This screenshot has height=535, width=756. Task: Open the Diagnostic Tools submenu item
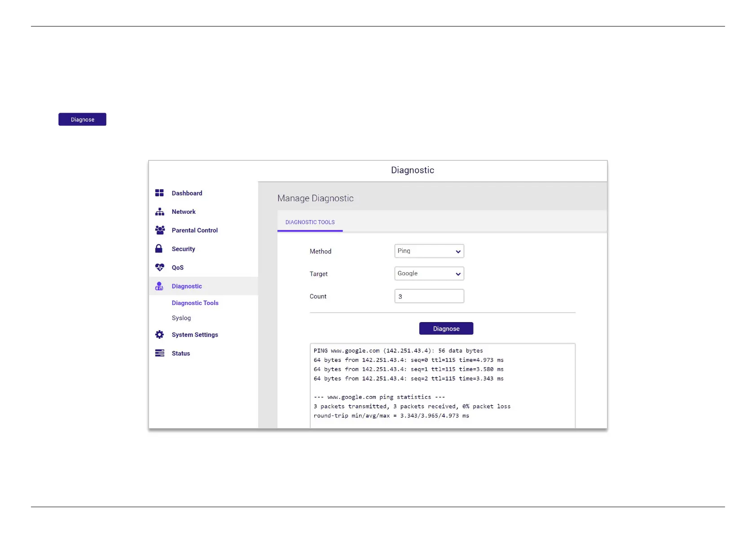click(x=195, y=303)
